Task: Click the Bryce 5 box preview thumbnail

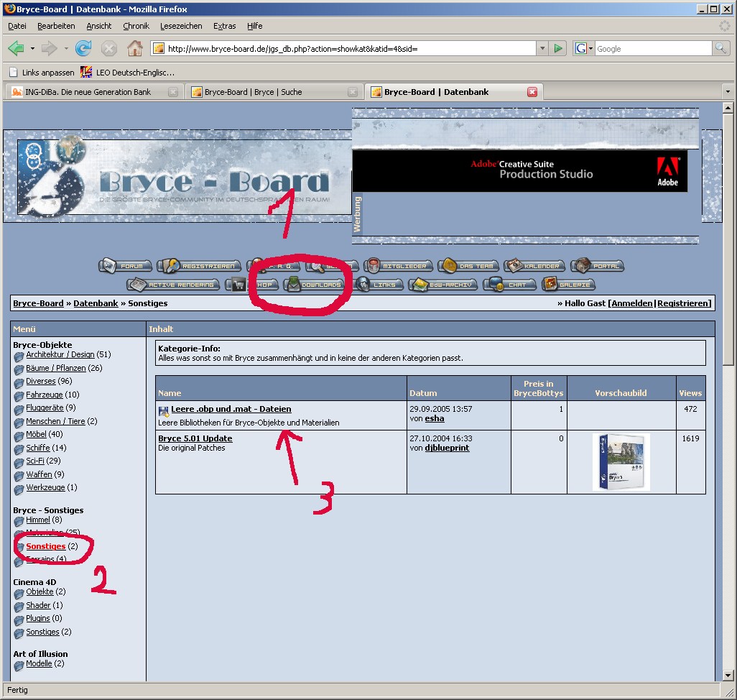Action: click(x=621, y=461)
